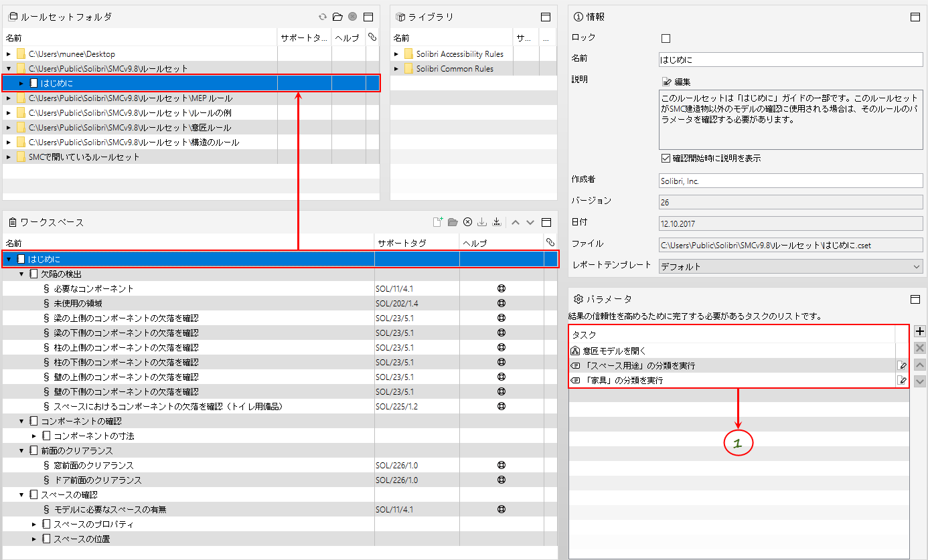The image size is (928, 560).
Task: Click the タスク column header
Action: [732, 335]
